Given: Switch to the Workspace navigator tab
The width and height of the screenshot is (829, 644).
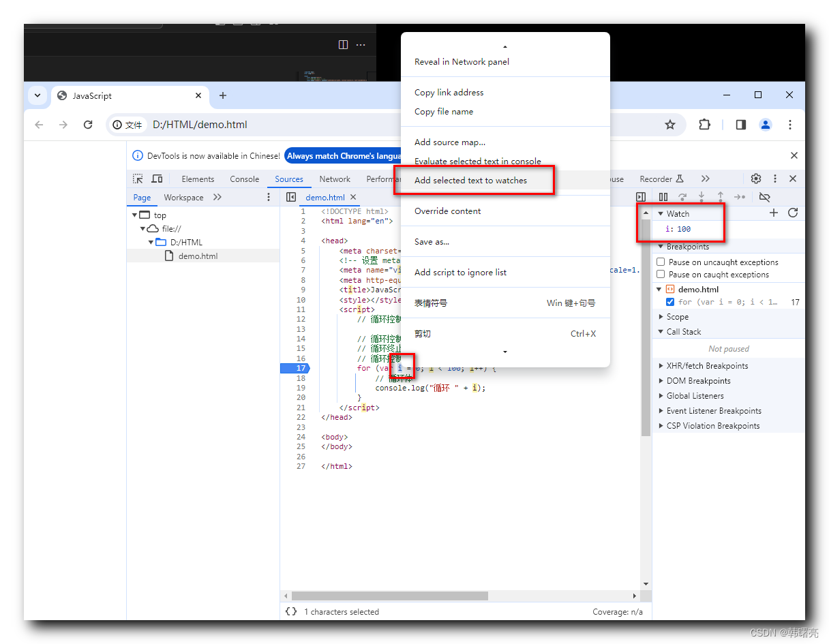Looking at the screenshot, I should click(183, 198).
